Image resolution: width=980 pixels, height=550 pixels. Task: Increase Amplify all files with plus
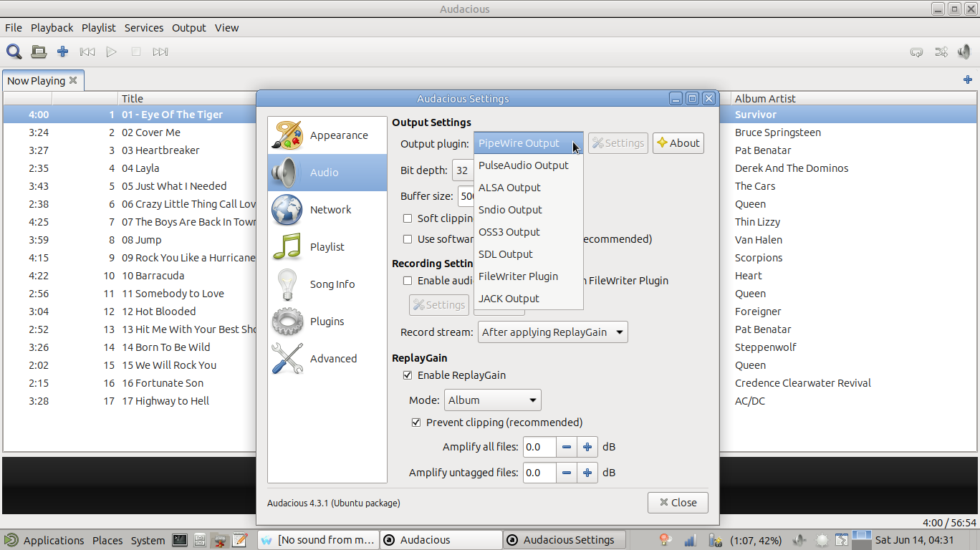[x=587, y=447]
